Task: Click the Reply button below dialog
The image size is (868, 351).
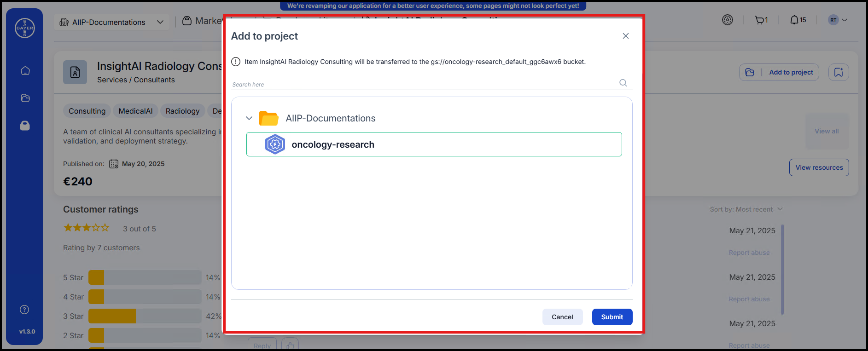Action: (x=262, y=345)
